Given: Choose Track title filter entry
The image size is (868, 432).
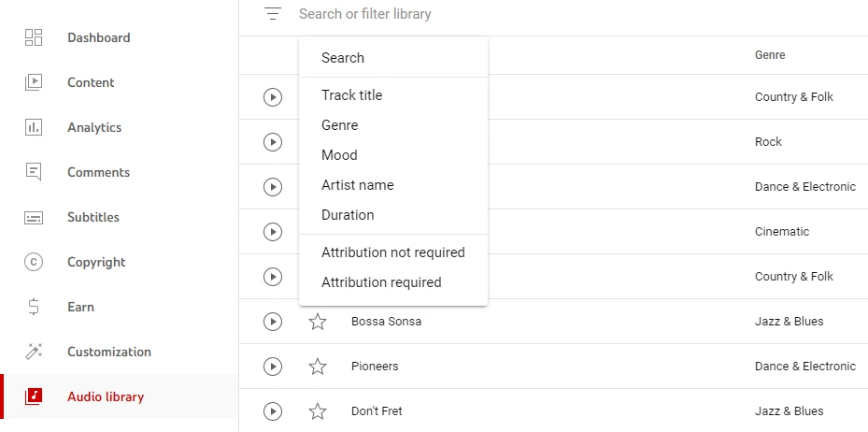Looking at the screenshot, I should coord(393,95).
